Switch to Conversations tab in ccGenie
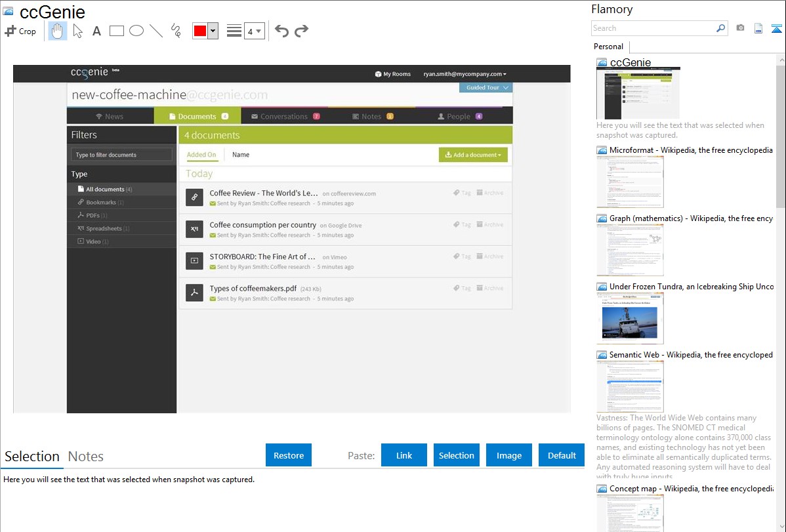 pyautogui.click(x=285, y=116)
